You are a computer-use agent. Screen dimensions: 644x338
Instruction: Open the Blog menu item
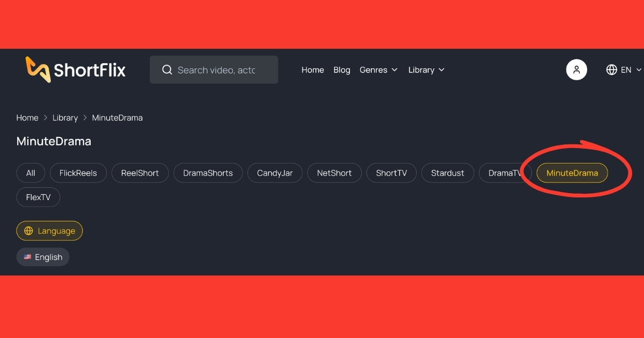point(342,70)
